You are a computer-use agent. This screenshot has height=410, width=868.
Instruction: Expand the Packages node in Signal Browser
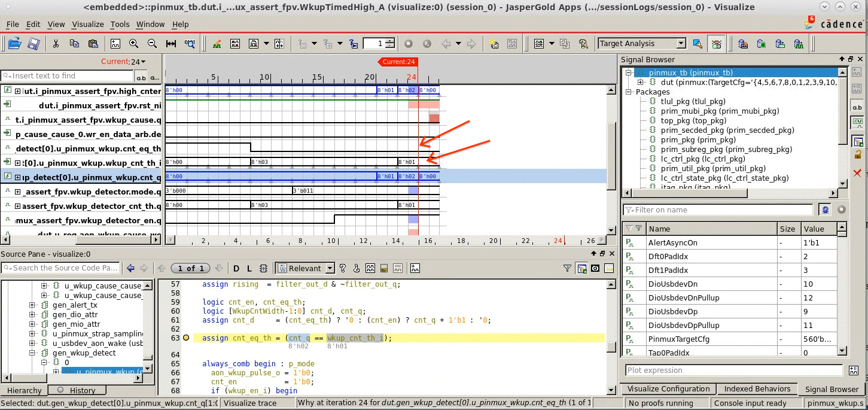[x=629, y=93]
